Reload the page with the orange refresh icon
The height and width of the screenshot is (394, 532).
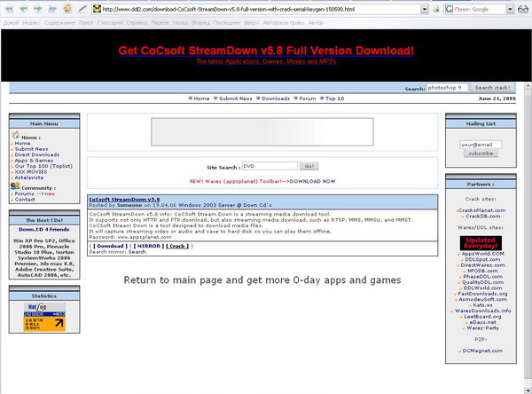tap(67, 9)
